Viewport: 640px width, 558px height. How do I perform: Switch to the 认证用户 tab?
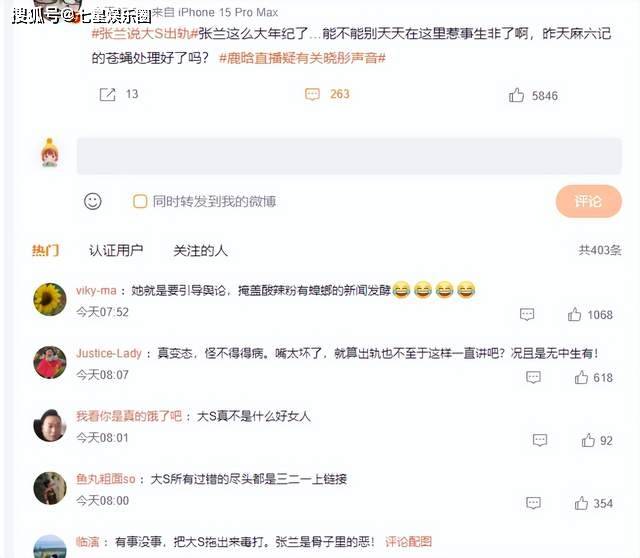click(x=116, y=250)
